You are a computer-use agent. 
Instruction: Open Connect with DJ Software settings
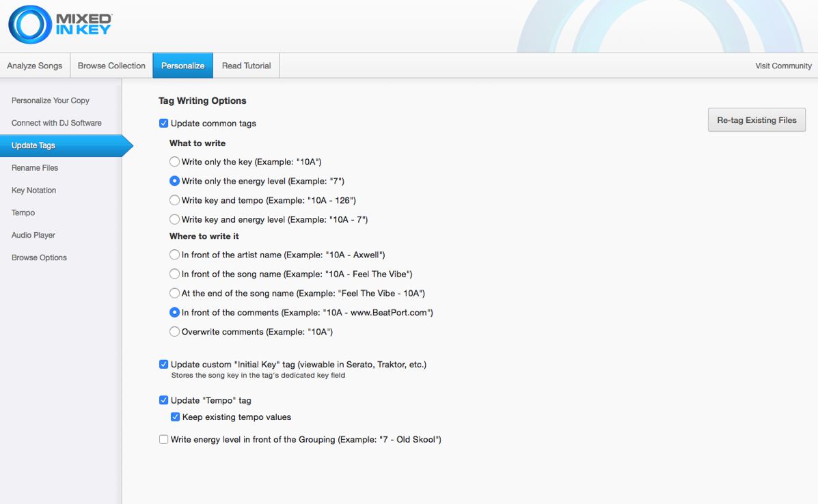coord(57,123)
